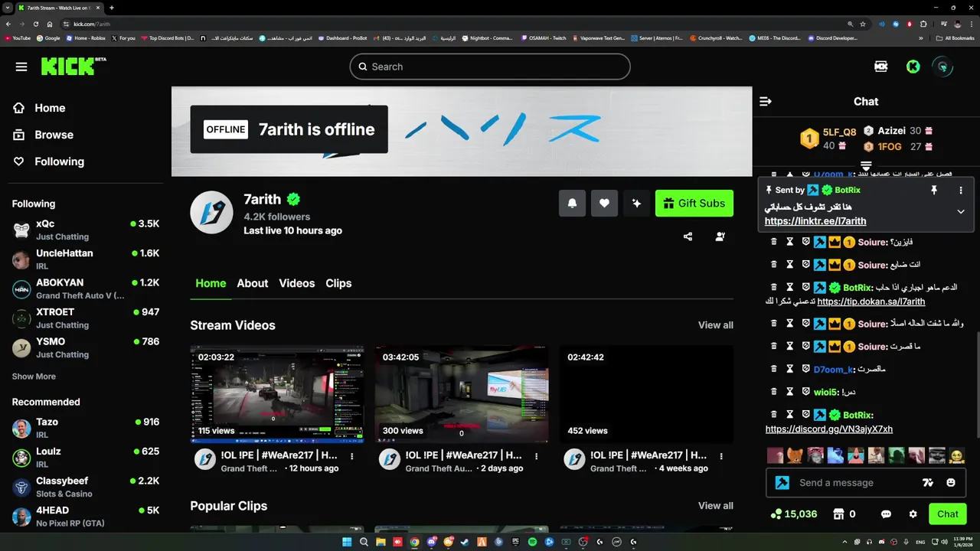Click the 7arith channel avatar
The image size is (980, 551).
point(211,212)
